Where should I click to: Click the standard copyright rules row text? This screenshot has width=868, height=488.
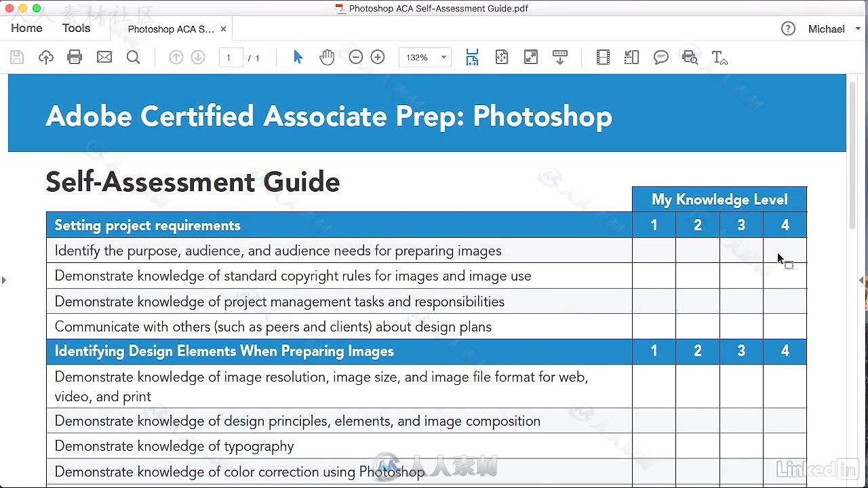(293, 276)
